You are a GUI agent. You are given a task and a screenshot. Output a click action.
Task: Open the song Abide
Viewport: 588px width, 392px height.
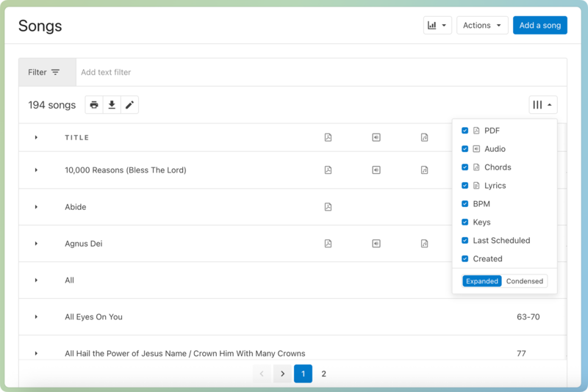coord(76,207)
